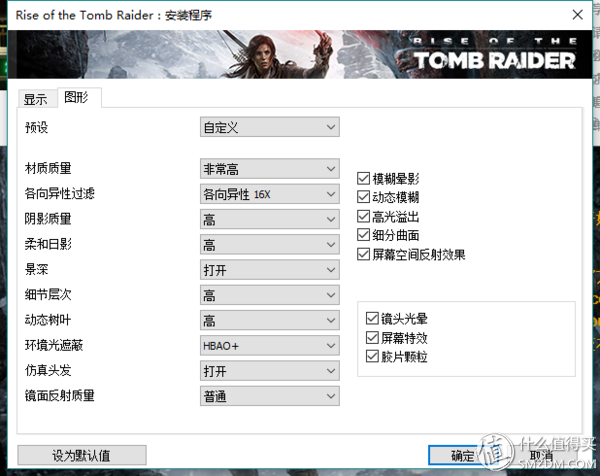The width and height of the screenshot is (600, 476).
Task: Open the 柔和日影 dropdown
Action: click(x=269, y=245)
